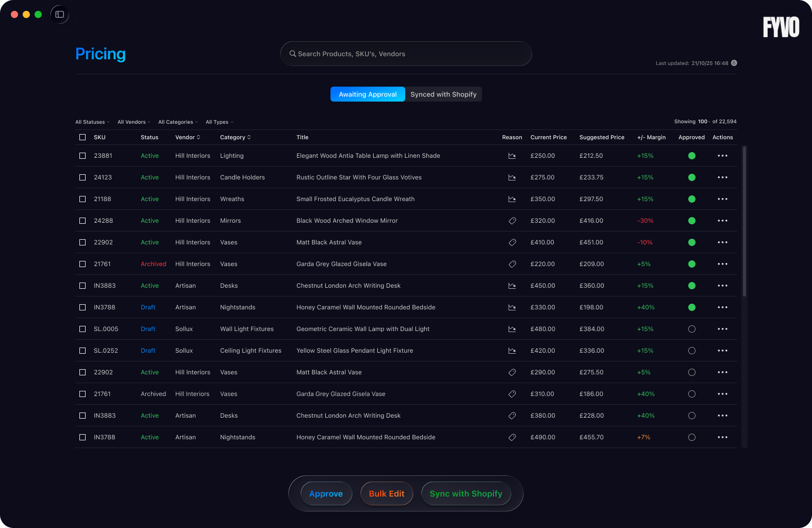Click chart reason icon for £450.00 Writing Desk
Image resolution: width=812 pixels, height=528 pixels.
click(x=512, y=286)
